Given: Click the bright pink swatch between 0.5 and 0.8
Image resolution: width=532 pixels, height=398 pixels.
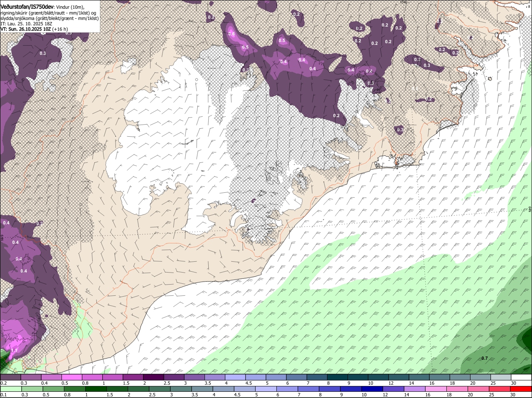Looking at the screenshot, I should [71, 377].
